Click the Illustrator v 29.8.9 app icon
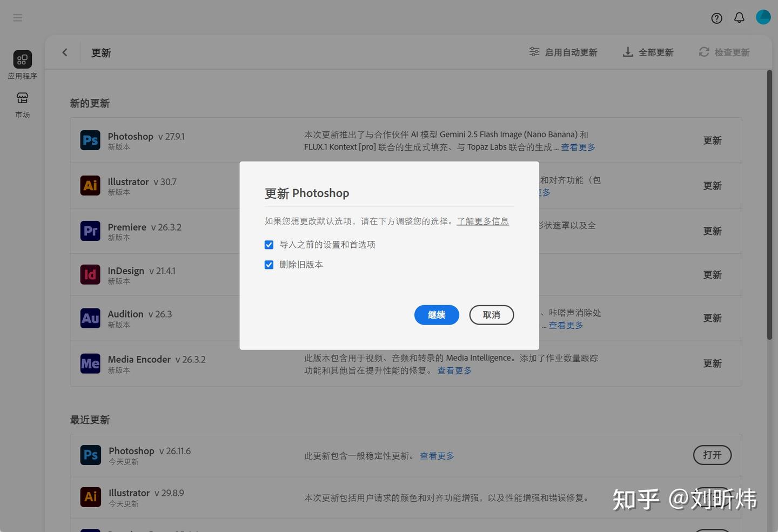Viewport: 778px width, 532px height. pyautogui.click(x=90, y=497)
